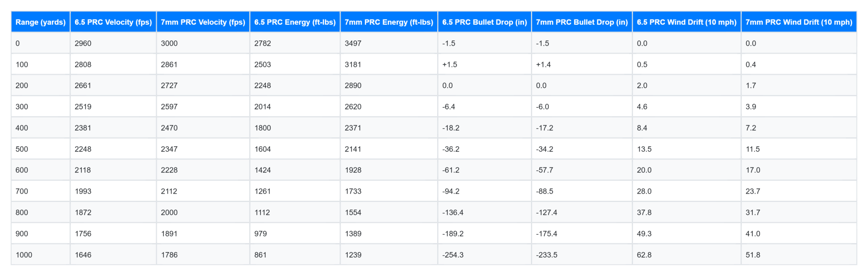Image resolution: width=868 pixels, height=276 pixels.
Task: Click the 7mm PRC Energy (ft-lbs) header
Action: coord(389,22)
